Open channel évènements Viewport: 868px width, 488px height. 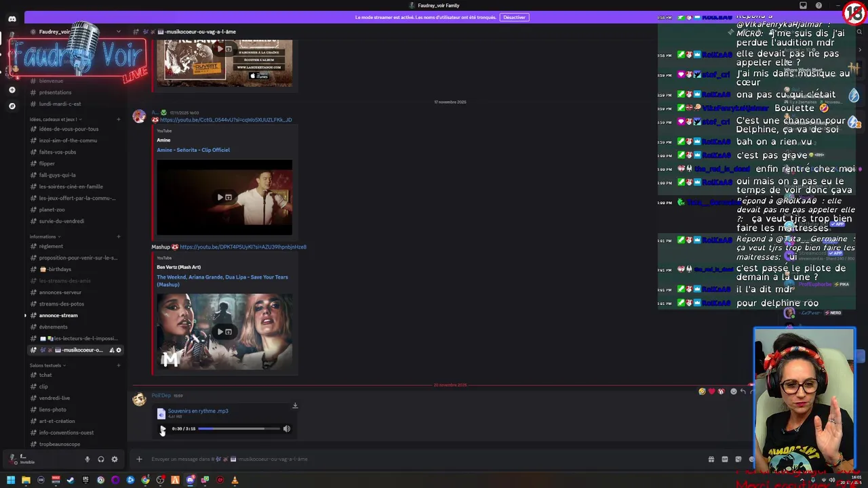[x=53, y=327]
